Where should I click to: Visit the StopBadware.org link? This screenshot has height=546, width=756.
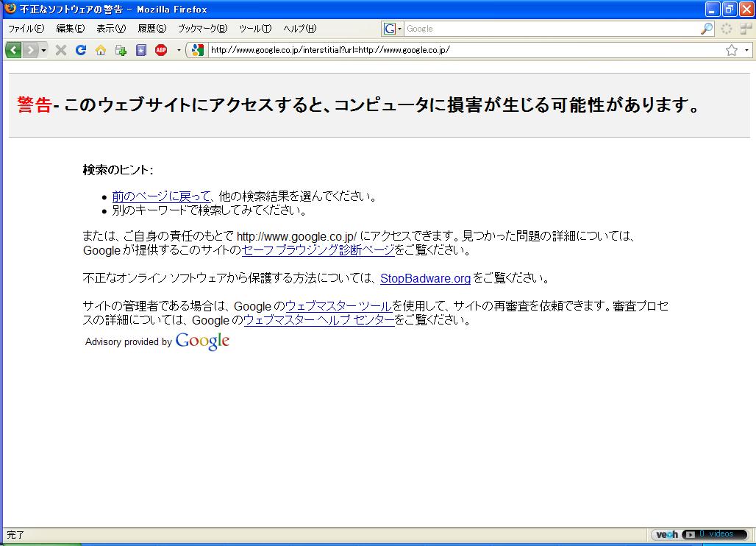pyautogui.click(x=425, y=278)
